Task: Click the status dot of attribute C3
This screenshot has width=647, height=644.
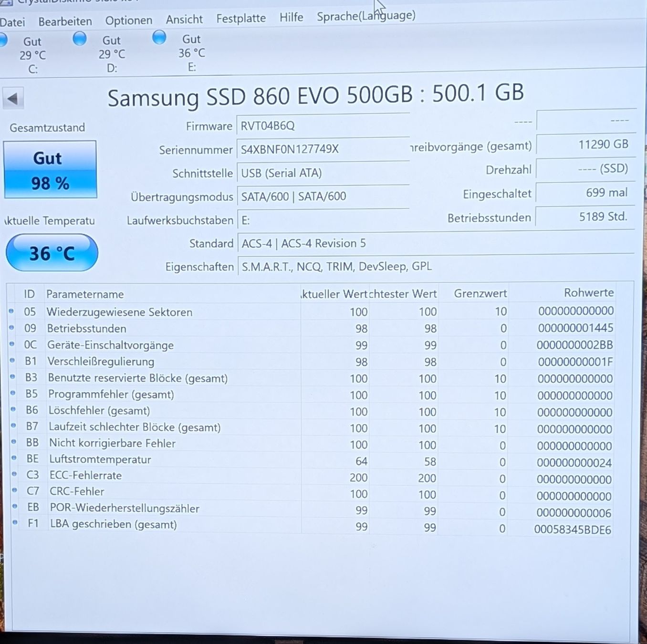Action: [x=14, y=475]
